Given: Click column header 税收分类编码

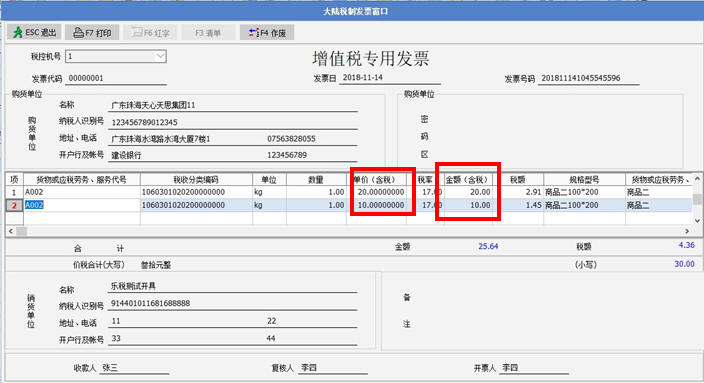Looking at the screenshot, I should pos(196,180).
